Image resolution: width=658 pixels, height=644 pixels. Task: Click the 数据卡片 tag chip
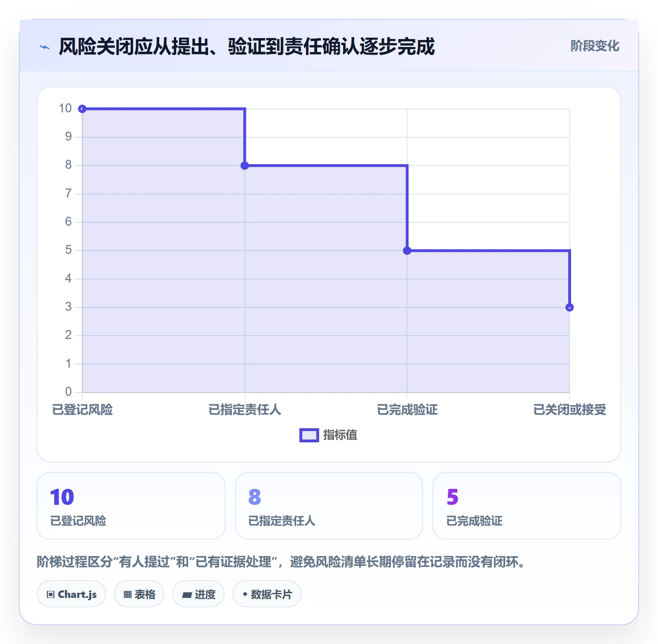(267, 594)
